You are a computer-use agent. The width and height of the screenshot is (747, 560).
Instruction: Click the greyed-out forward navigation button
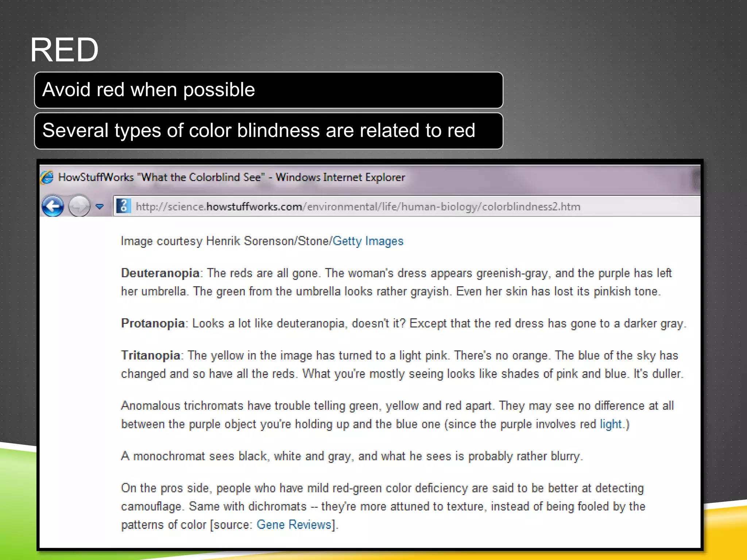79,206
